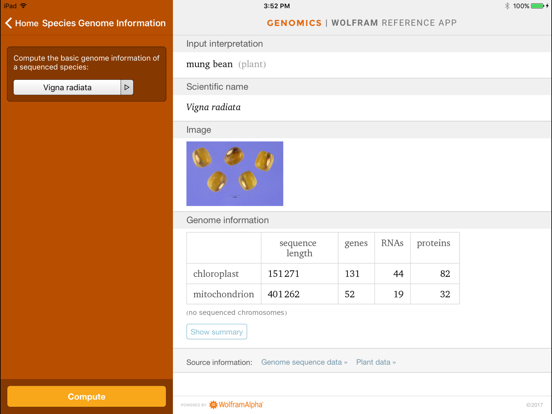Click mitochondrion sequence length 401 262
This screenshot has width=552, height=414.
(x=284, y=294)
